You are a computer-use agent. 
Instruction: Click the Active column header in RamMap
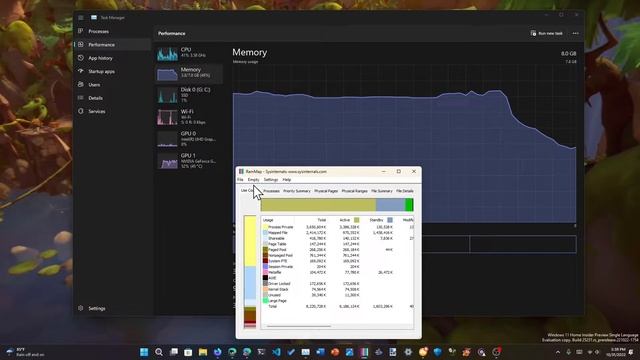(x=344, y=220)
